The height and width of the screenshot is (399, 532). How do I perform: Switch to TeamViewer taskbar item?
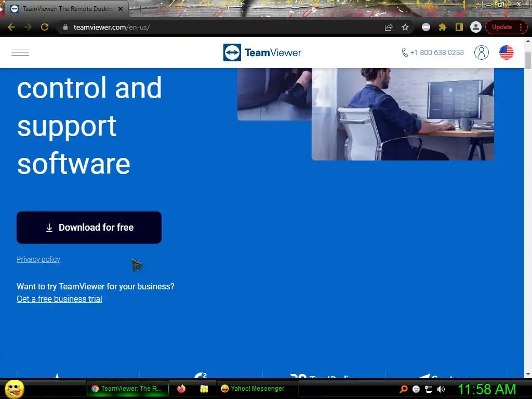128,389
